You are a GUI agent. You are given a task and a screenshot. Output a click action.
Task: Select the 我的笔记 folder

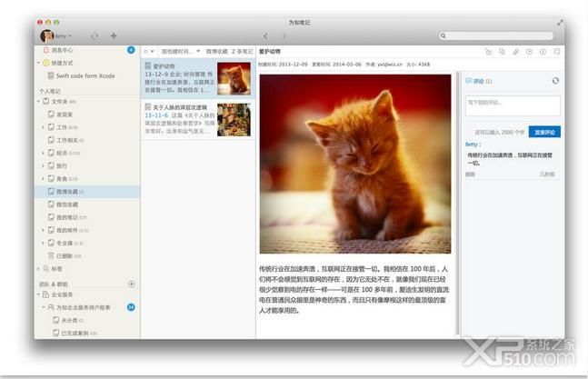(67, 217)
